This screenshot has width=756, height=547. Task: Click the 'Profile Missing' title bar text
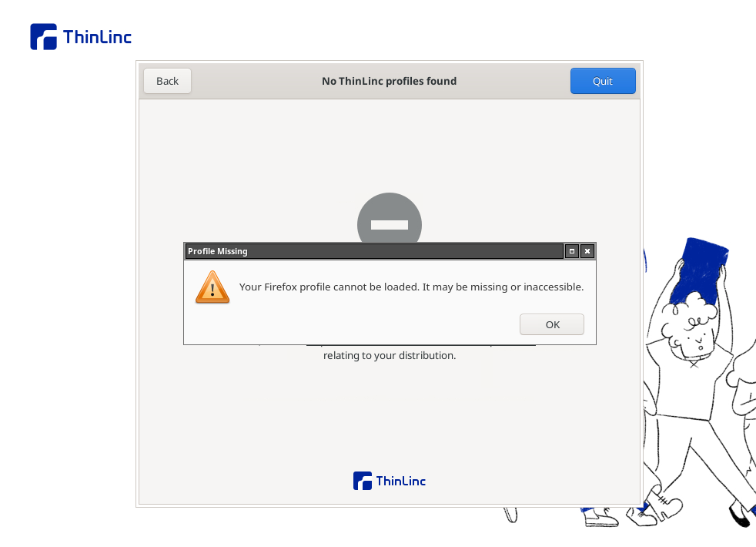coord(217,251)
